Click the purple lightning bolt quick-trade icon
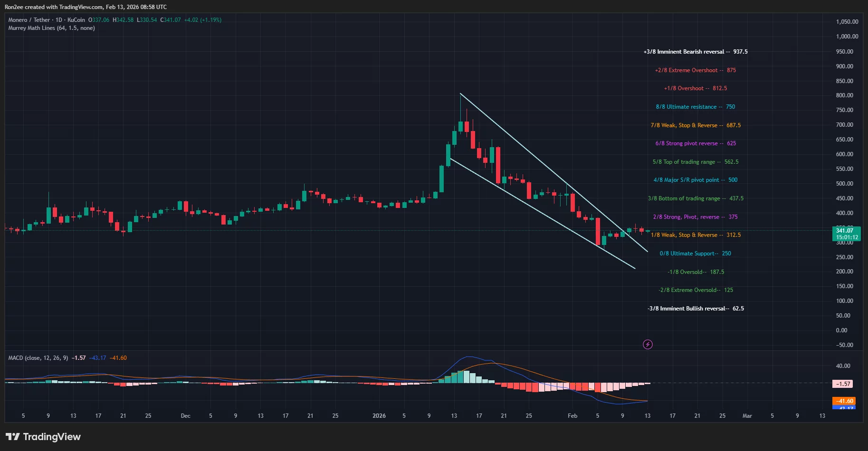This screenshot has height=451, width=868. (648, 344)
